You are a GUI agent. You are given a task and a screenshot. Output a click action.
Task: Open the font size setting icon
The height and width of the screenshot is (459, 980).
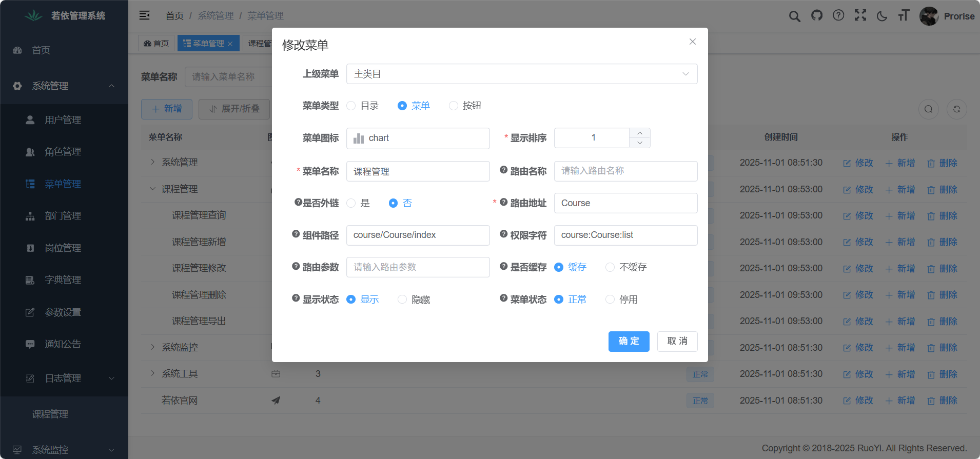[x=904, y=16]
